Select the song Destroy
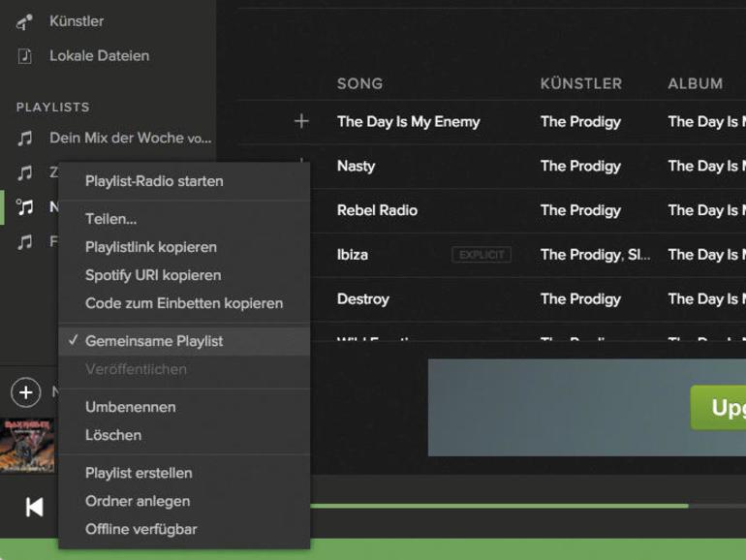Screen dimensions: 746x560 coord(363,299)
